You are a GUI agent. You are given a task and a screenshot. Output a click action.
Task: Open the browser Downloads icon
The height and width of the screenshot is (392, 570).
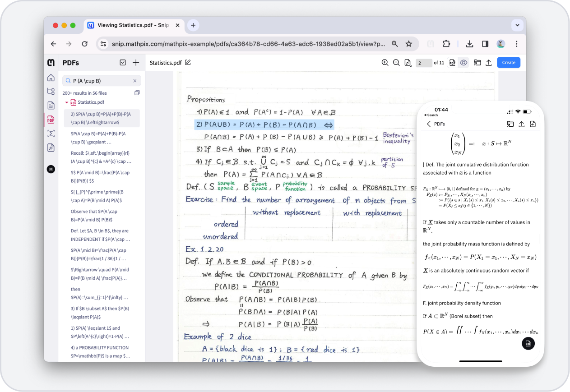(469, 44)
